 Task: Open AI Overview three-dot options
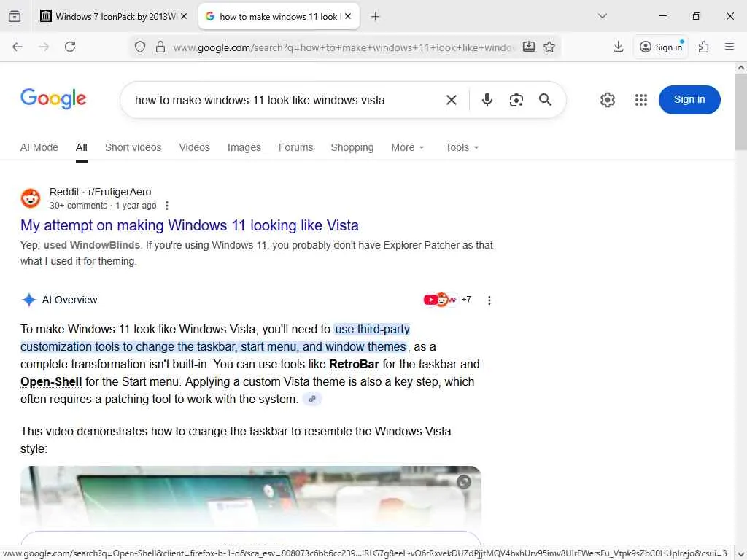point(489,300)
